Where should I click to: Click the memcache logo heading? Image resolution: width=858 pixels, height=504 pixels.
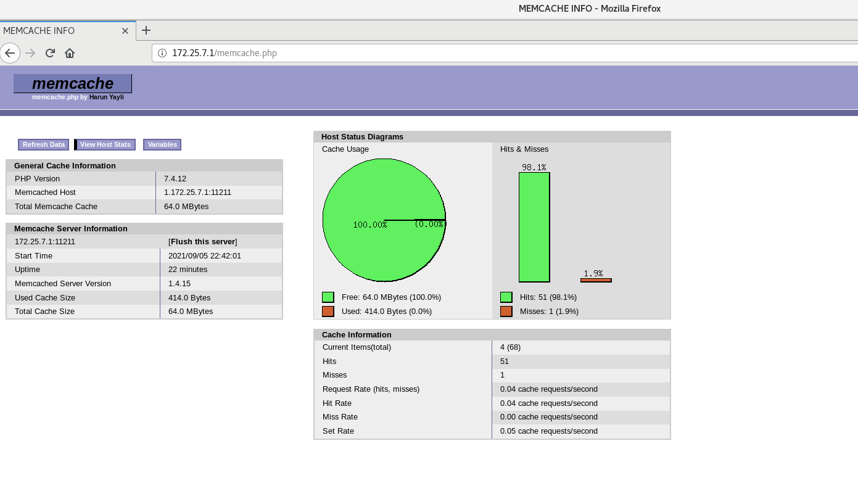click(x=73, y=83)
